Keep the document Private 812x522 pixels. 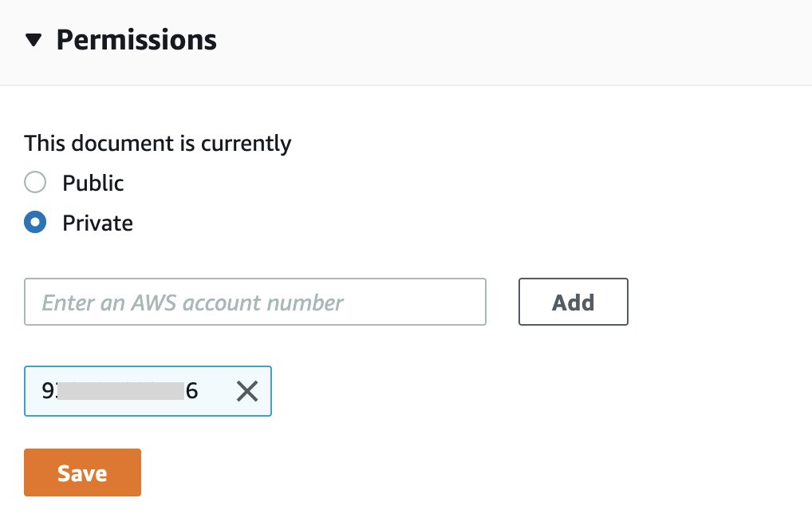coord(35,222)
